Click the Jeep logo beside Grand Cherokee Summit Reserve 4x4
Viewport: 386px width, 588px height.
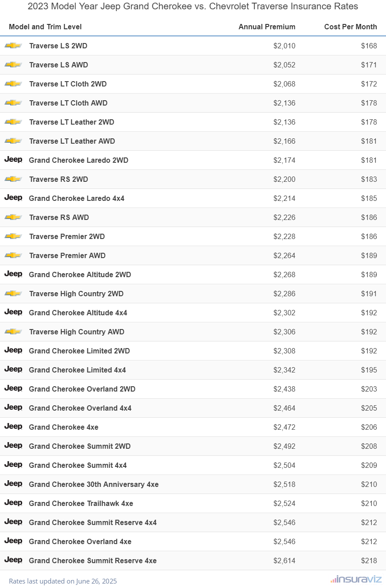(x=13, y=522)
